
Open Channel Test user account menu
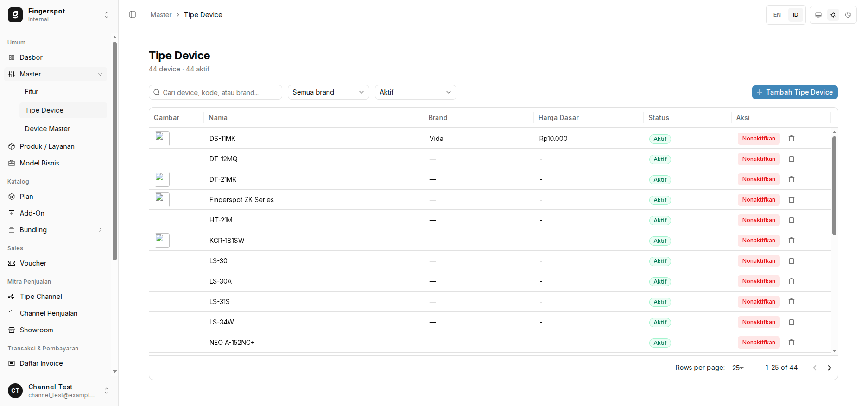click(x=59, y=391)
